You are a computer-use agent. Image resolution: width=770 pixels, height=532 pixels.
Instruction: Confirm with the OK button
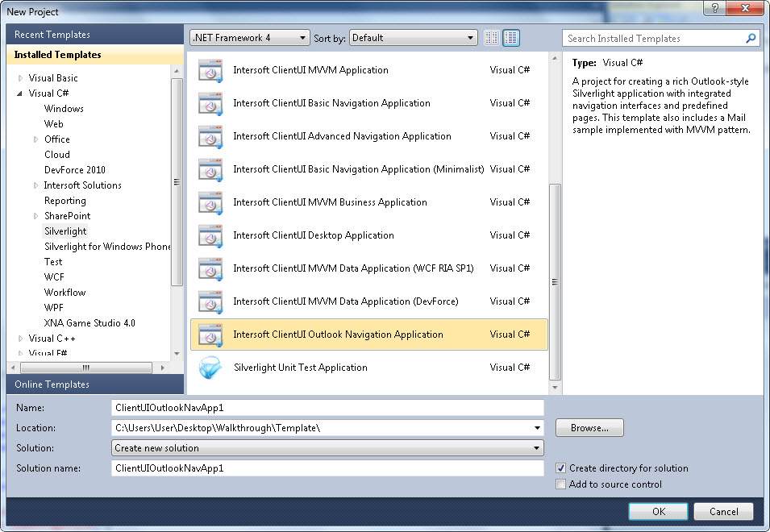click(658, 511)
